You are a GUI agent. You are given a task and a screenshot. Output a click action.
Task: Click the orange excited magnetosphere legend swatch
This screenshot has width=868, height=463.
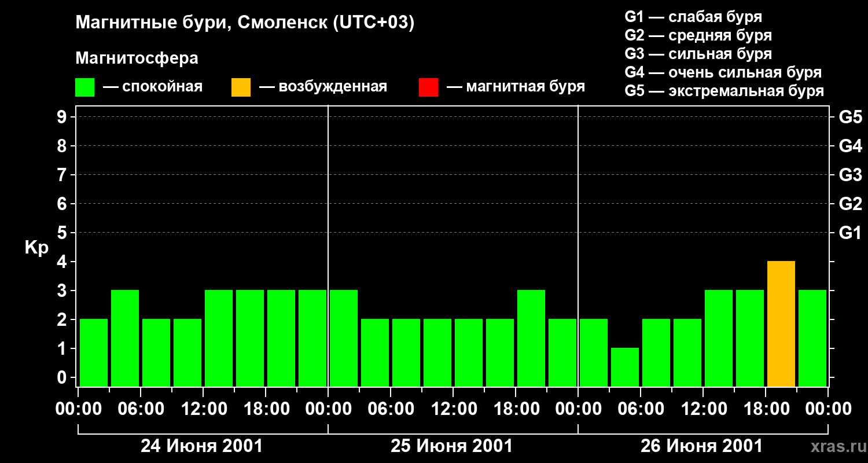(241, 87)
